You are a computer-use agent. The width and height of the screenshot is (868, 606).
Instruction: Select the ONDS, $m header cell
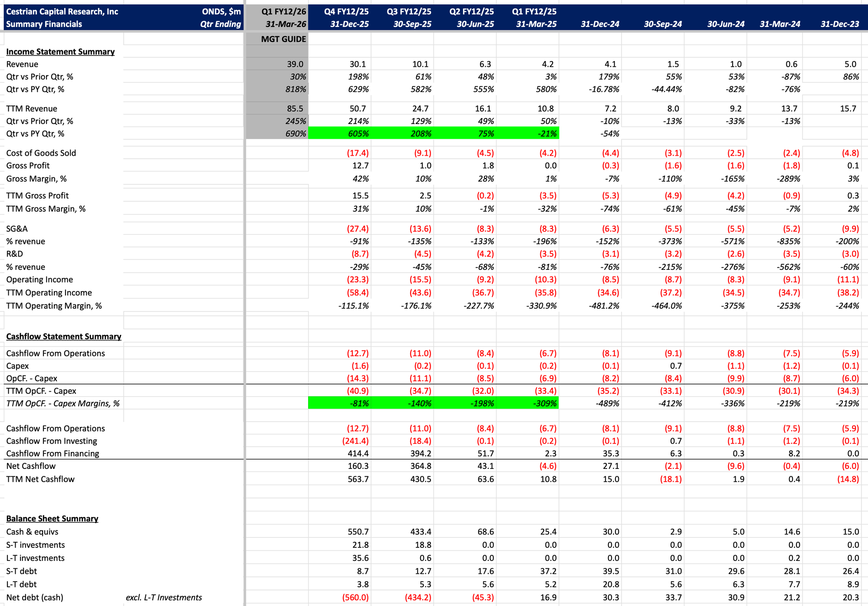click(x=221, y=12)
